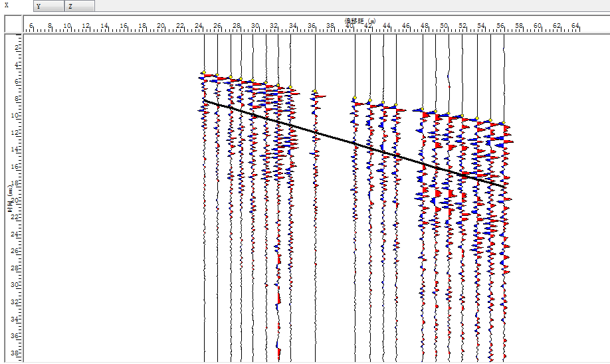Image resolution: width=610 pixels, height=364 pixels.
Task: Select yellow pick marker on trace near 45 m
Action: point(395,106)
